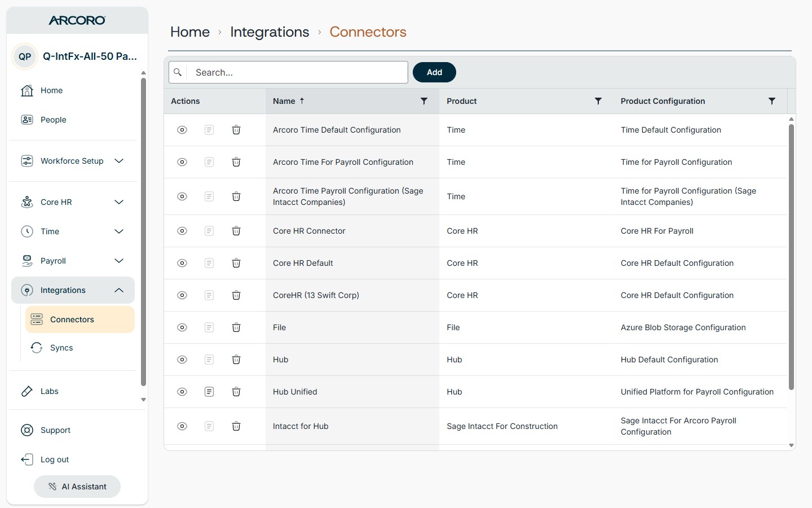Click the sidebar vertical scrollbar
The image size is (812, 508).
[x=143, y=231]
